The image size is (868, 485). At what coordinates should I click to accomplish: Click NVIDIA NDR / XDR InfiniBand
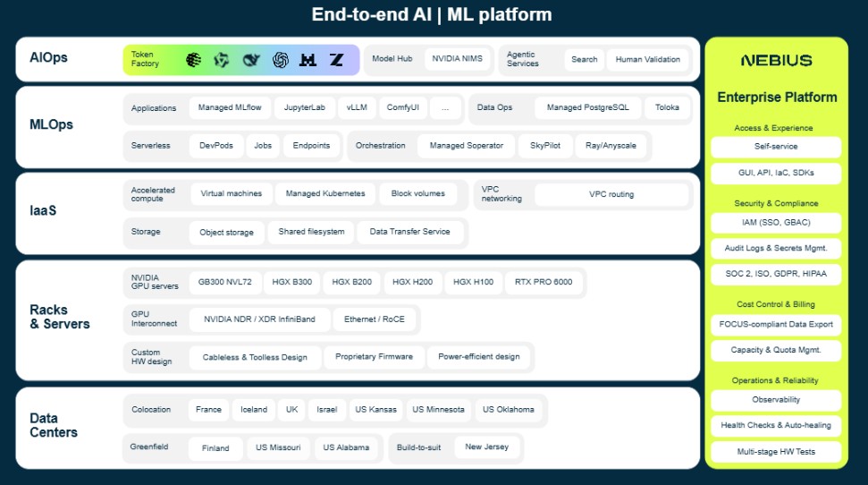[x=259, y=319]
